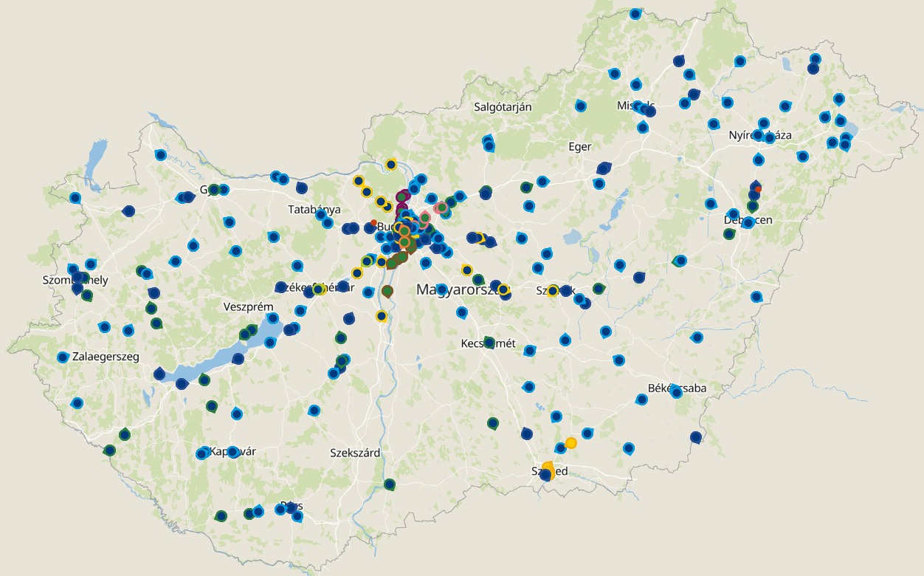Viewport: 924px width, 576px height.
Task: Select the dark blue marker on Szeged
Action: [x=545, y=475]
